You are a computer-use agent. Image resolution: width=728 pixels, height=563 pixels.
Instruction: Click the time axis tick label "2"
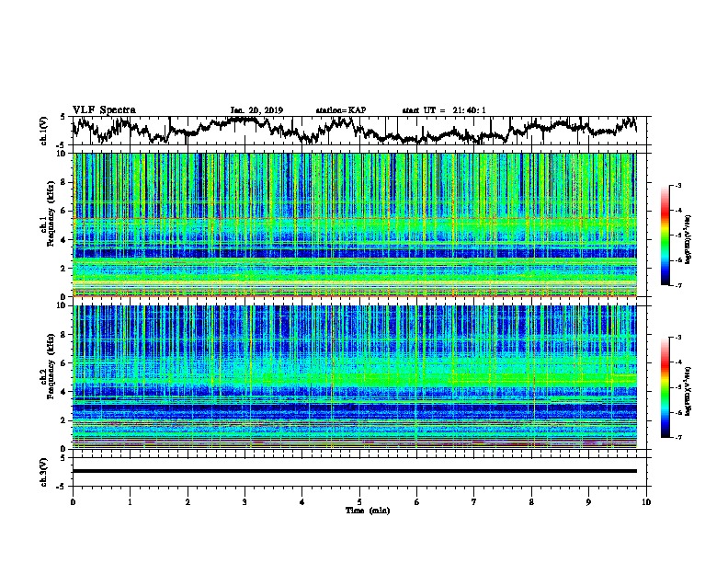coord(188,502)
